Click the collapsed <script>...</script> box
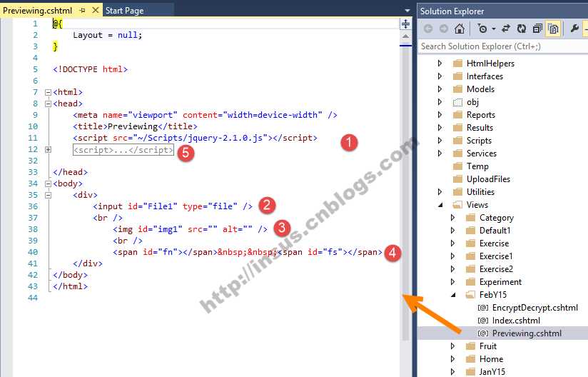 pyautogui.click(x=123, y=150)
